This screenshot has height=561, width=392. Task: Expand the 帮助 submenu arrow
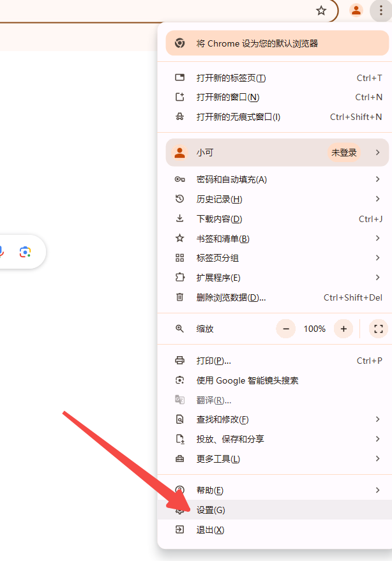click(378, 490)
